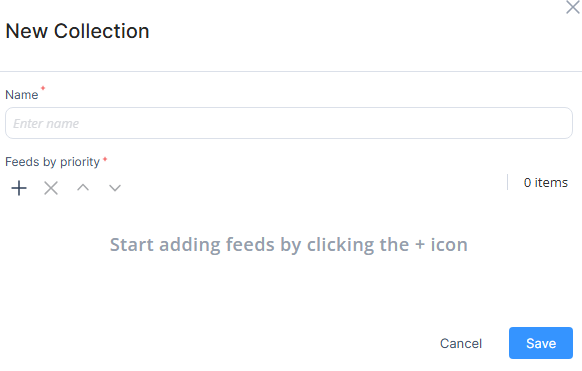Select the Feeds by priority label

coord(52,162)
